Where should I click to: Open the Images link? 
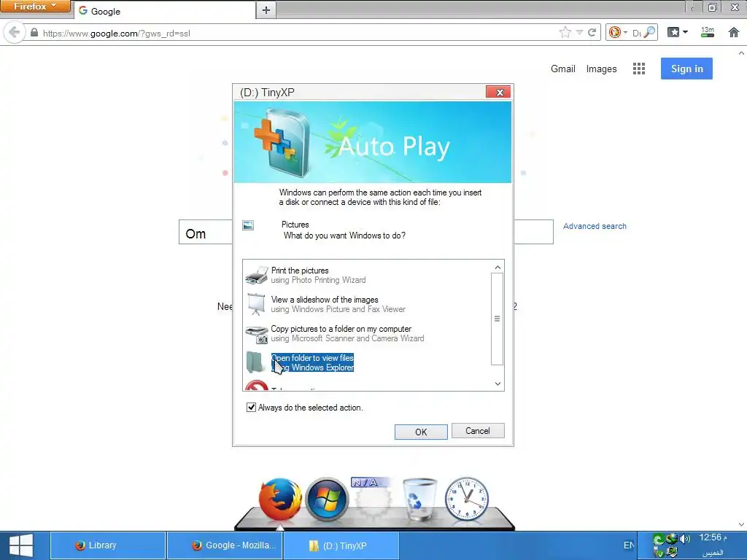[x=601, y=69]
